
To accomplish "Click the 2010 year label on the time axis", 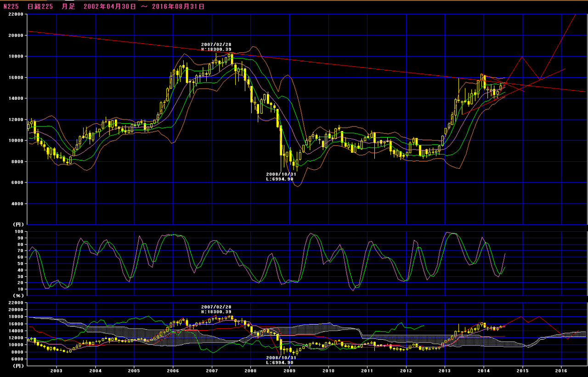I will [328, 371].
